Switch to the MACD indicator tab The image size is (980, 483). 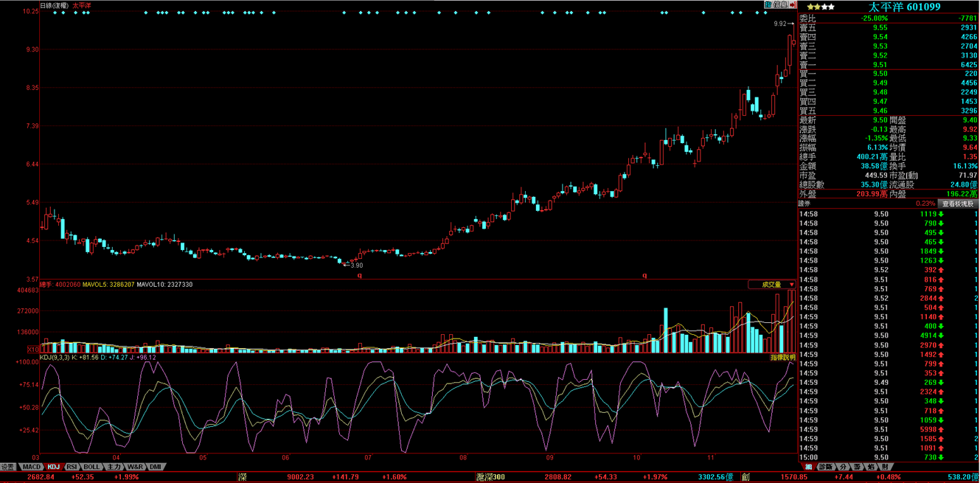point(32,467)
